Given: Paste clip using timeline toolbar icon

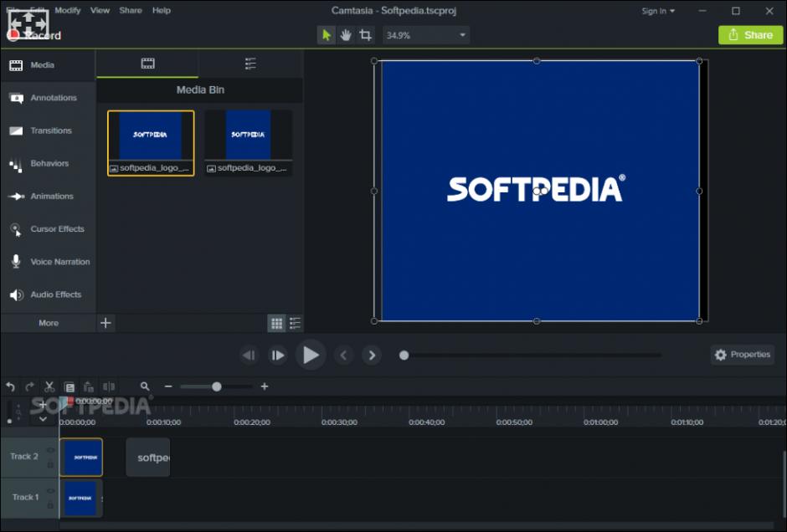Looking at the screenshot, I should click(89, 386).
